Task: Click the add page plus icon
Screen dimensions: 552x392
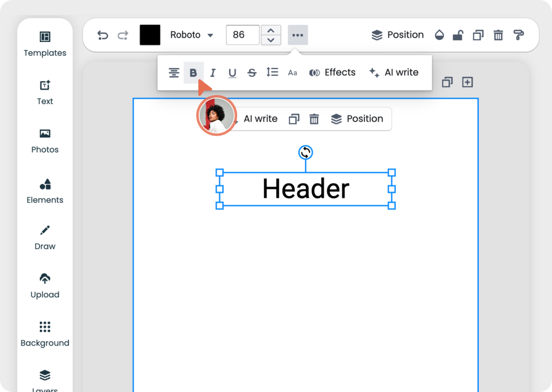Action: (x=467, y=82)
